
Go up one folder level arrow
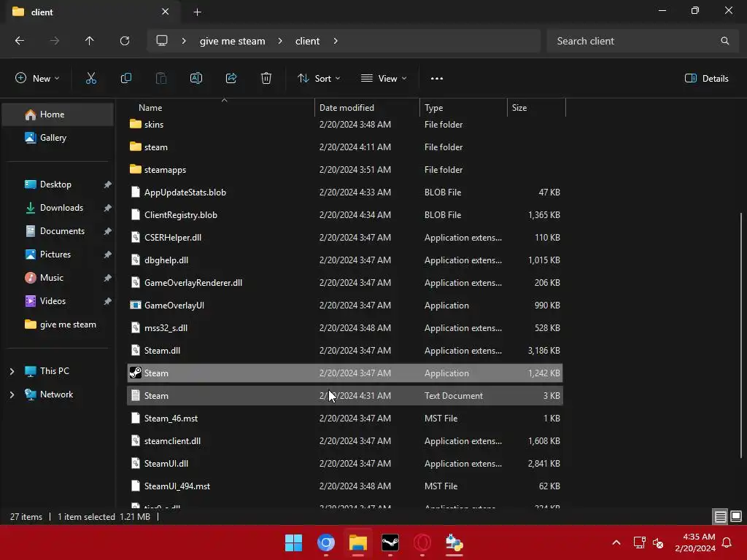[x=89, y=41]
